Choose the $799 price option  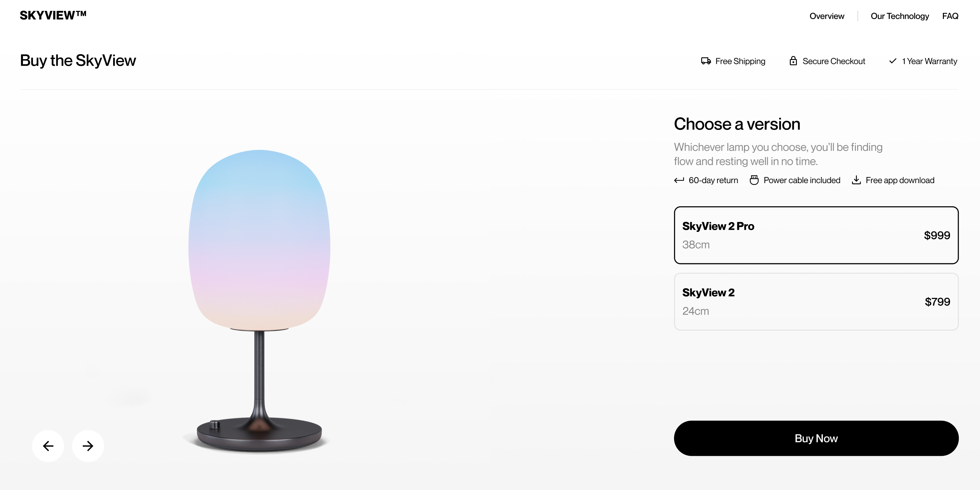click(x=937, y=302)
